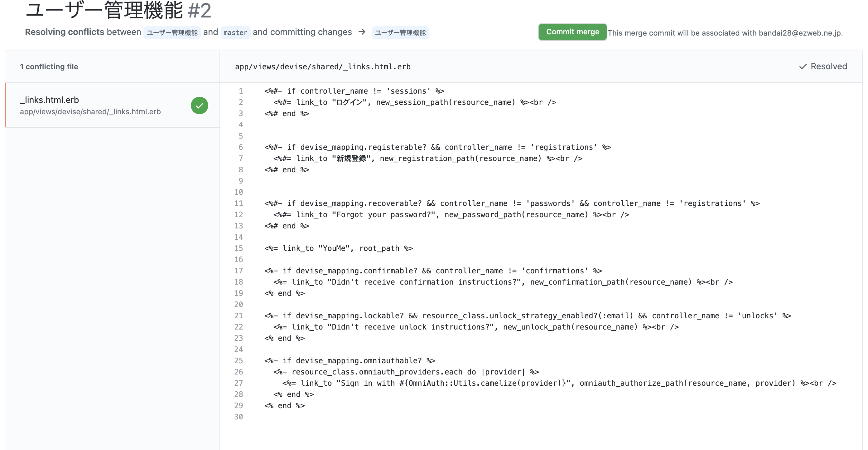Viewport: 868px width, 450px height.
Task: Click the master branch label
Action: 235,33
